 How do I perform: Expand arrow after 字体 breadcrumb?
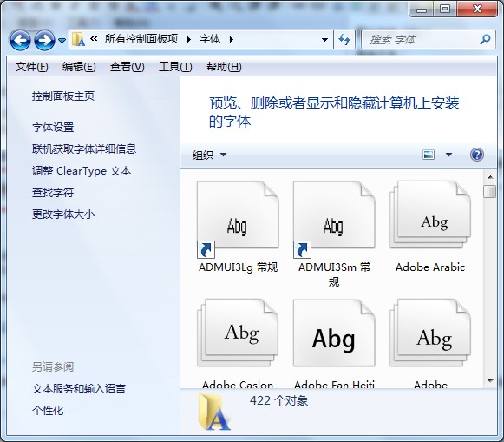231,40
